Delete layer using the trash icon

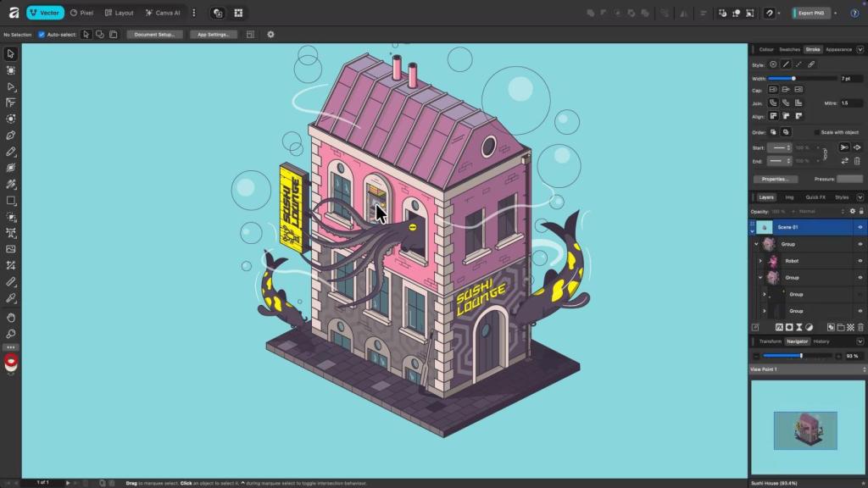860,327
